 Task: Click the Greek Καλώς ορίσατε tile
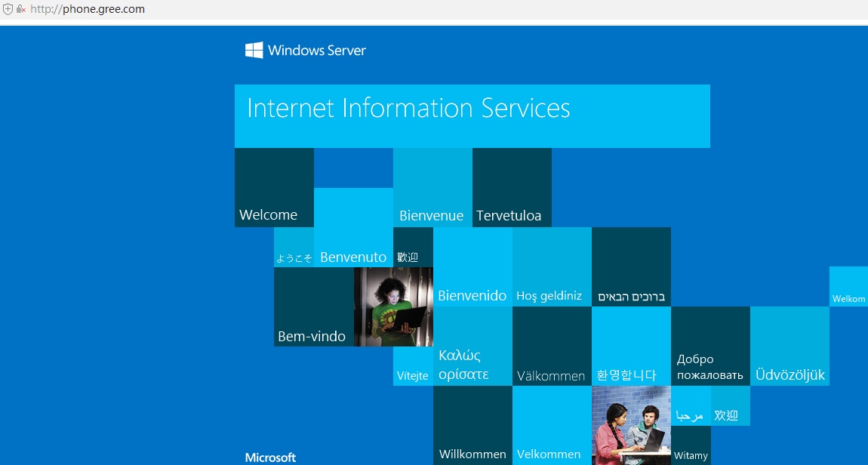(x=472, y=346)
